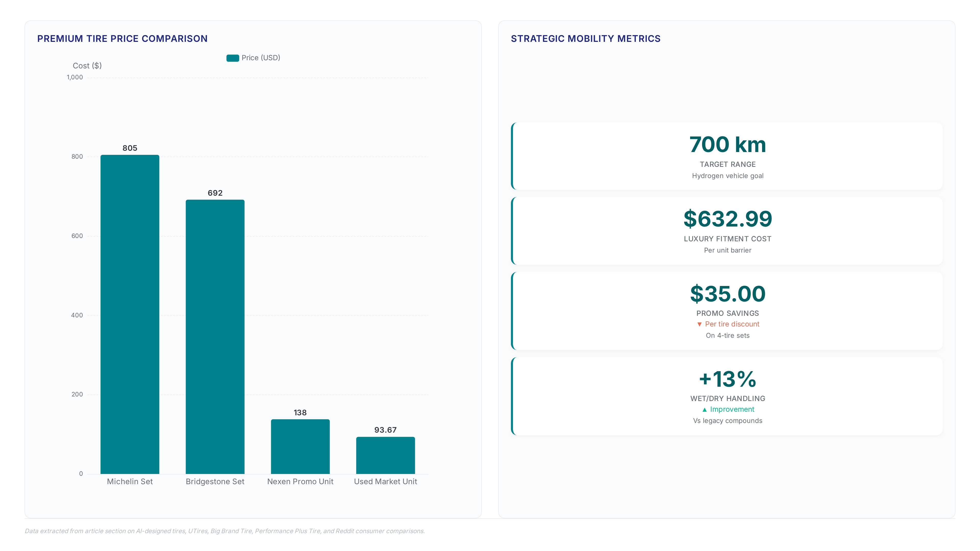Click the Per tire discount text
Screen dimensions: 980x551
click(x=732, y=324)
